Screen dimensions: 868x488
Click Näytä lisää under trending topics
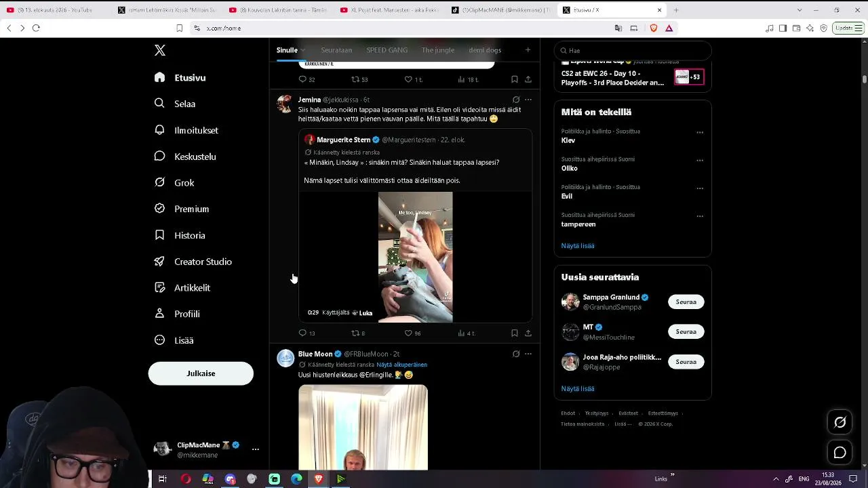(578, 246)
